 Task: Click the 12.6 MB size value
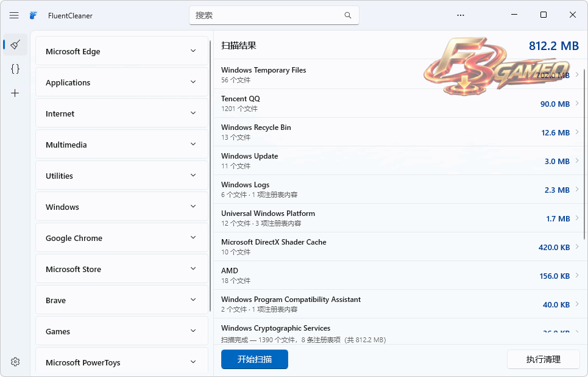point(555,132)
